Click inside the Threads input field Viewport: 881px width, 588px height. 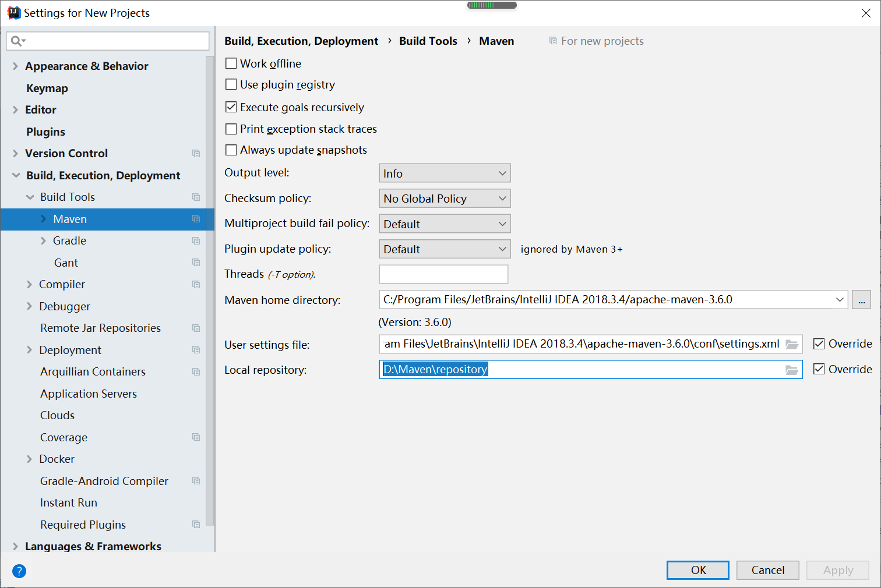[x=443, y=274]
